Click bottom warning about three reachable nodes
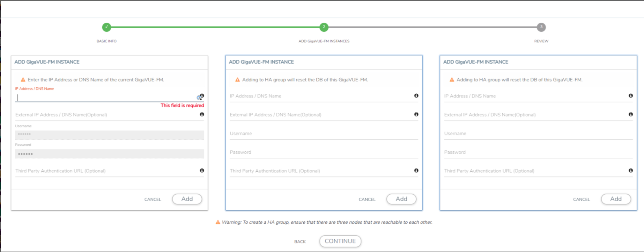The width and height of the screenshot is (644, 252). [327, 222]
